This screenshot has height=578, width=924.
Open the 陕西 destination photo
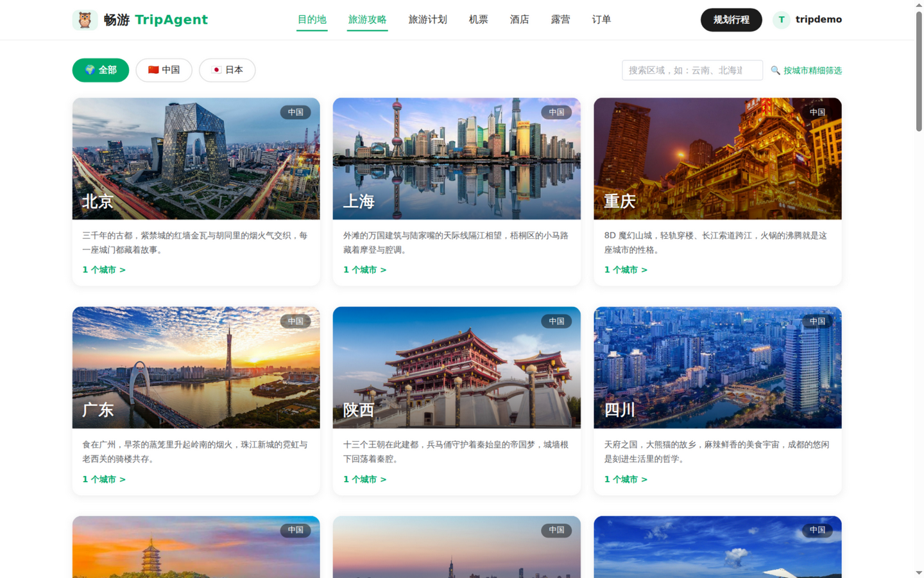coord(456,367)
